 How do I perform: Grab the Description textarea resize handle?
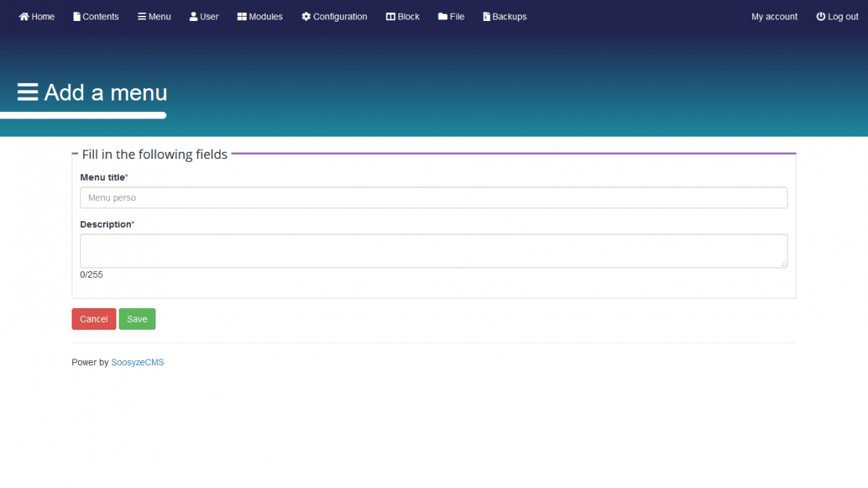783,264
